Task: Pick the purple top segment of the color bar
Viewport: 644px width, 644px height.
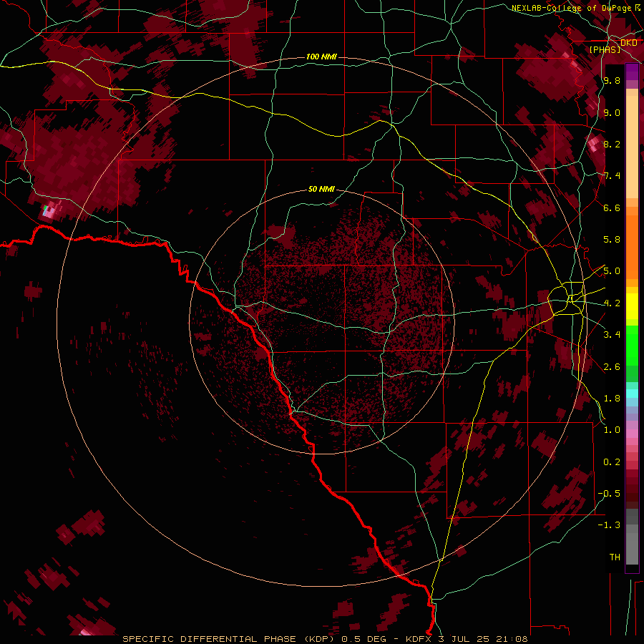Action: pyautogui.click(x=632, y=72)
